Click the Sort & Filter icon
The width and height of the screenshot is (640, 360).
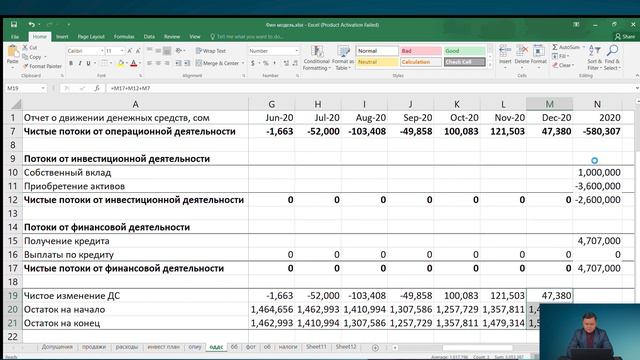(x=595, y=51)
